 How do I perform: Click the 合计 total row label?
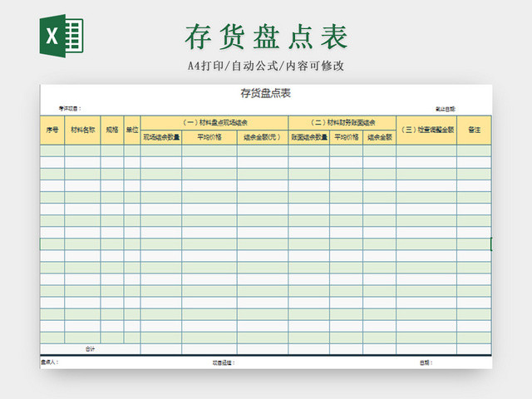[x=90, y=349]
